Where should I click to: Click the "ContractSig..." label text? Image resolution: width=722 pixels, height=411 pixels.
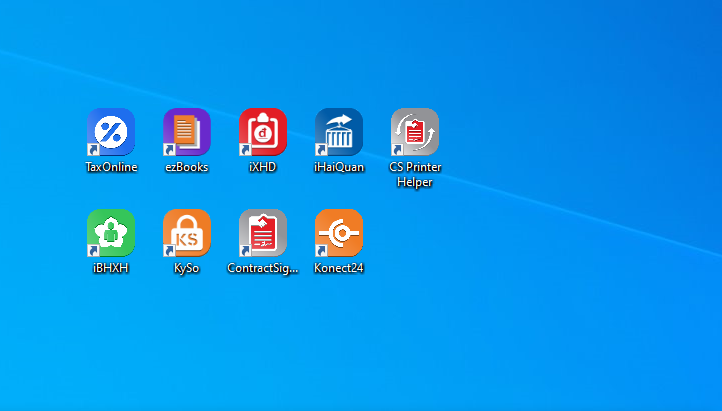click(x=263, y=268)
